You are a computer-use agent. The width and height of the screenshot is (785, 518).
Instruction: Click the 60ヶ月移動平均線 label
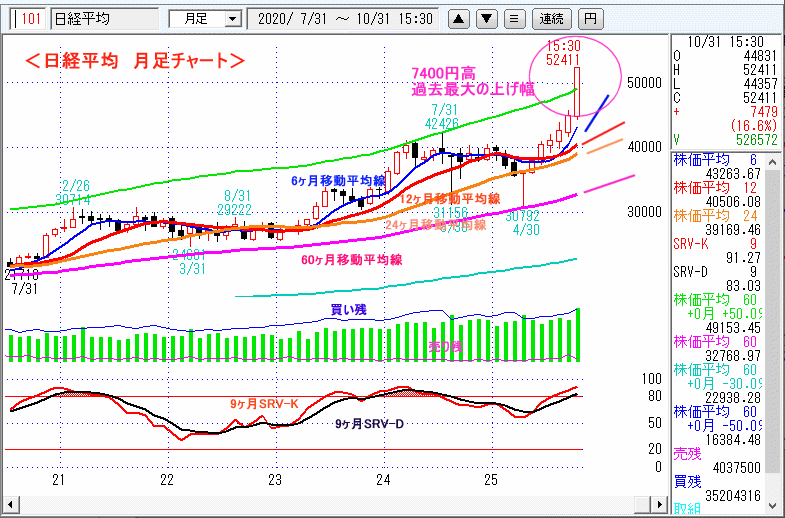click(351, 260)
